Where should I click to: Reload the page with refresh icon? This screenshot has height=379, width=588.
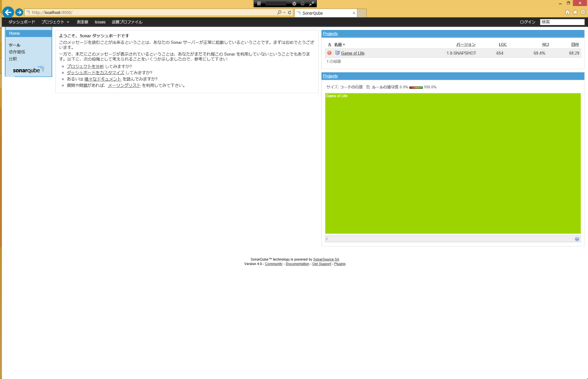point(290,13)
